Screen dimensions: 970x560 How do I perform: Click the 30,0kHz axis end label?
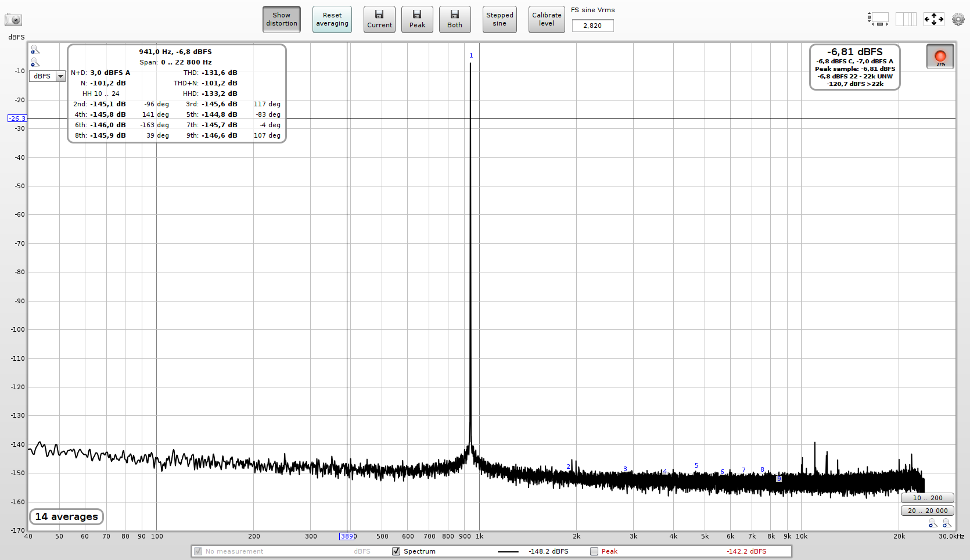click(951, 536)
